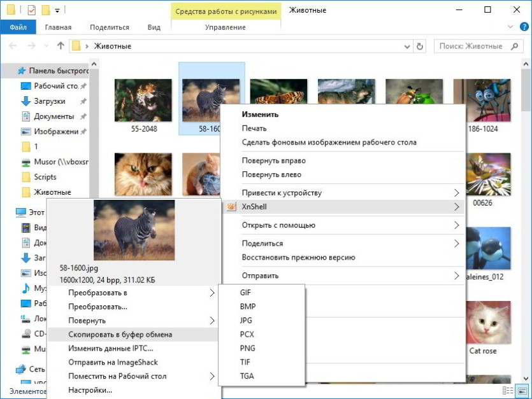The image size is (532, 399).
Task: Switch to details list view icon
Action: tap(508, 391)
